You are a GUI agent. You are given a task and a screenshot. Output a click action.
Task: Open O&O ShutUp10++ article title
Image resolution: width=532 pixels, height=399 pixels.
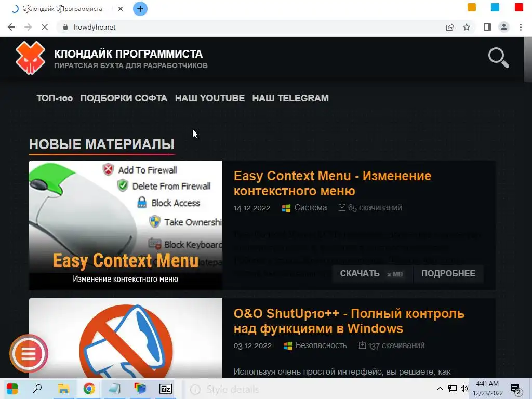point(349,321)
